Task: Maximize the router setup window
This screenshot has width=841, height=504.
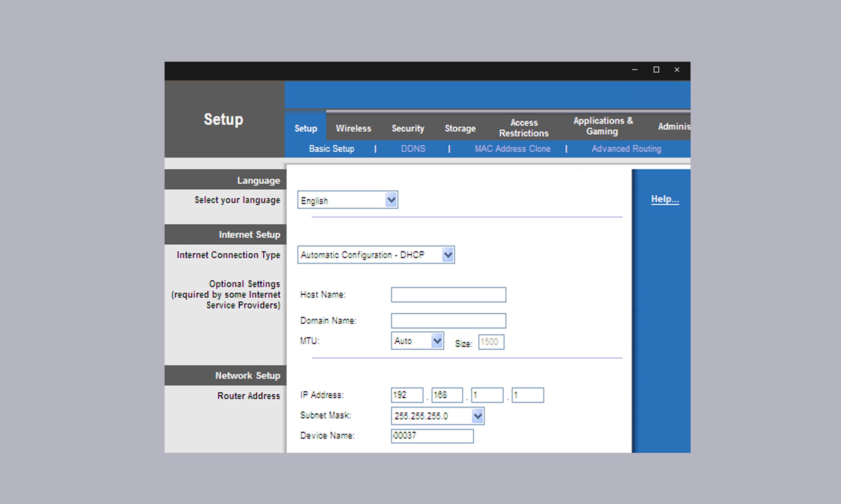Action: click(x=656, y=70)
